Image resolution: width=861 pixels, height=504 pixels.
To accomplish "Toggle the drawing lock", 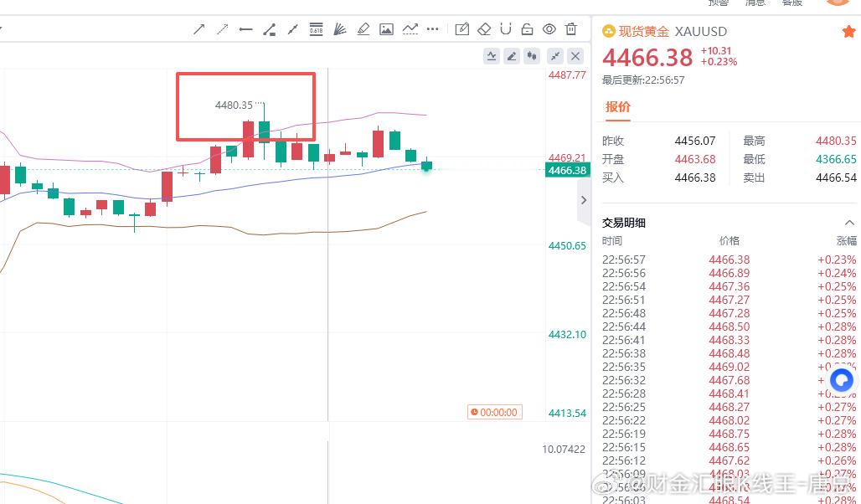I will click(527, 29).
